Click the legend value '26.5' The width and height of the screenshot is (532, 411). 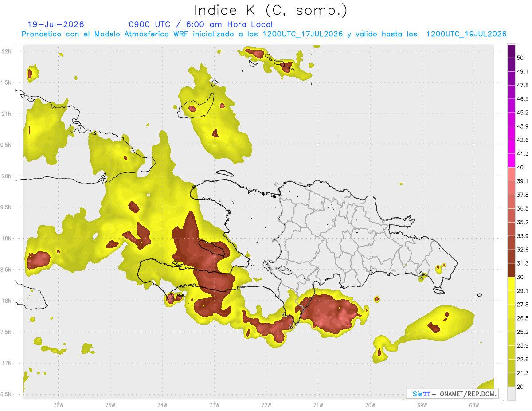[x=522, y=318]
